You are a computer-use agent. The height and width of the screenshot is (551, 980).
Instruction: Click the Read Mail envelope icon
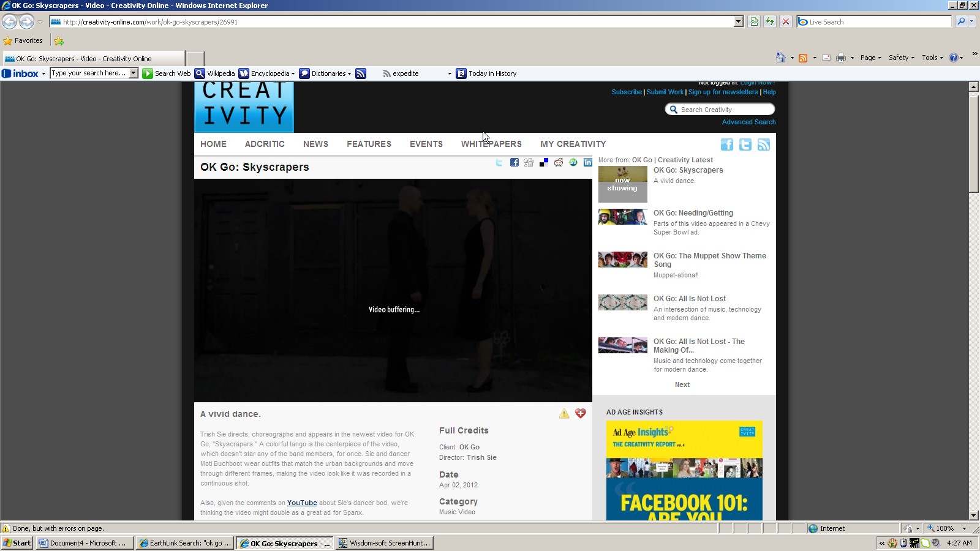coord(826,58)
